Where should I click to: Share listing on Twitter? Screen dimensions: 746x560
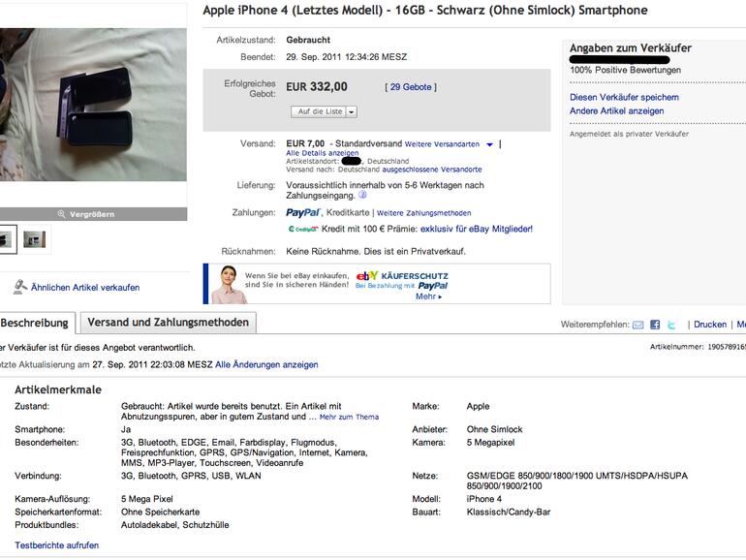click(670, 325)
